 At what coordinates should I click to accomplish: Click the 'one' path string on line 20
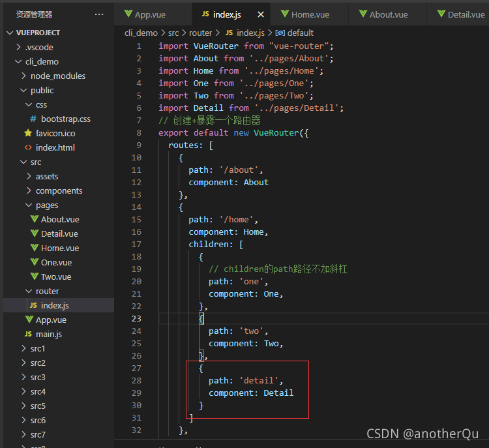(251, 282)
